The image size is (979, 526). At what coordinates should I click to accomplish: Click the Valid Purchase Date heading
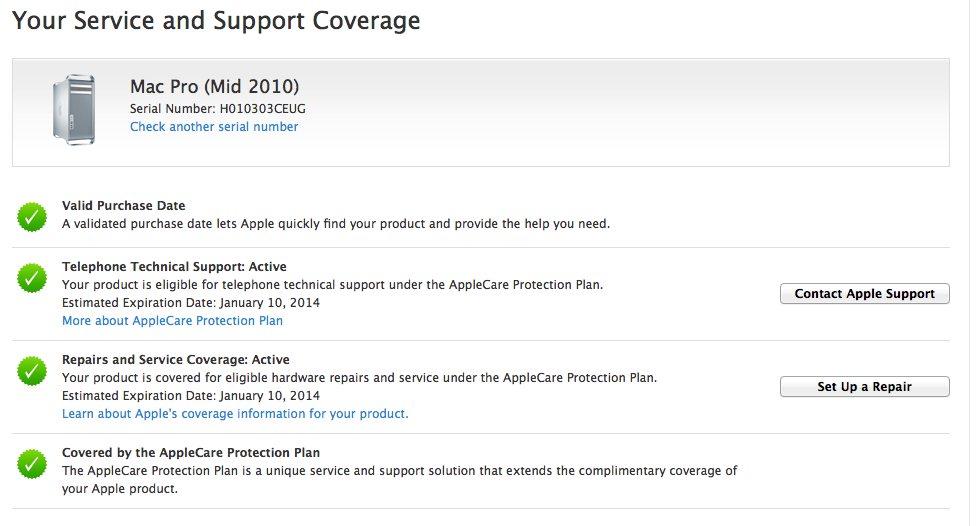pyautogui.click(x=124, y=206)
